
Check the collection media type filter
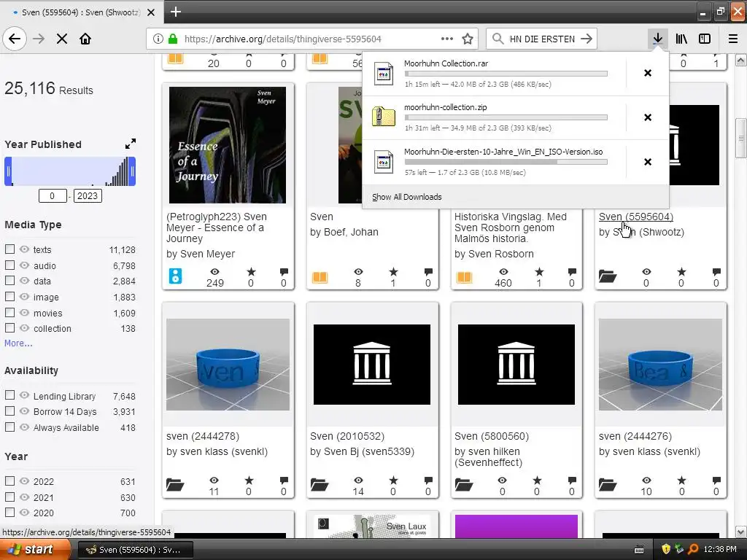pos(9,328)
